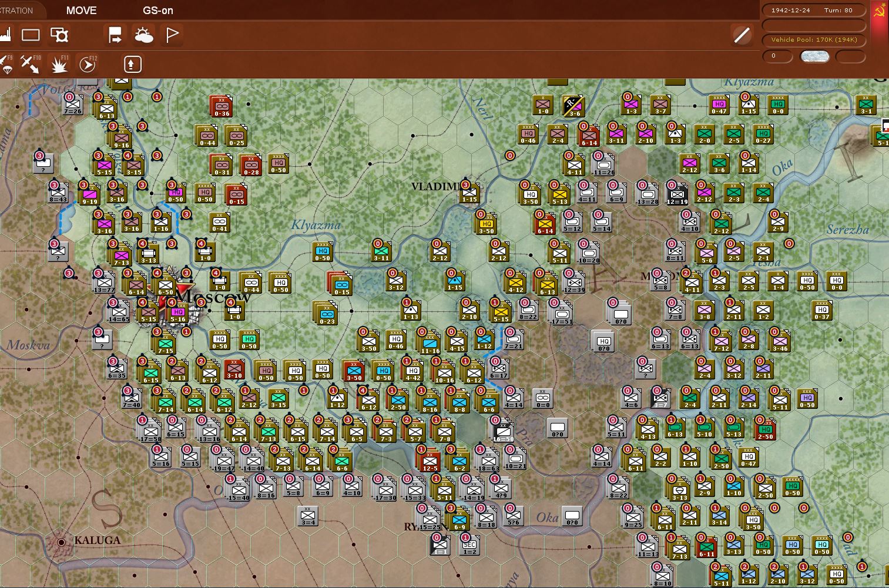Click the Kaluga city marker
Screen dimensions: 889x588
61,542
